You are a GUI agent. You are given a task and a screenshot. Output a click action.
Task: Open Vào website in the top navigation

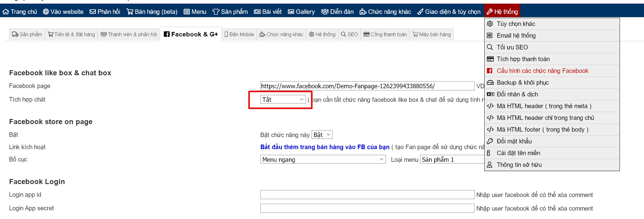[63, 12]
